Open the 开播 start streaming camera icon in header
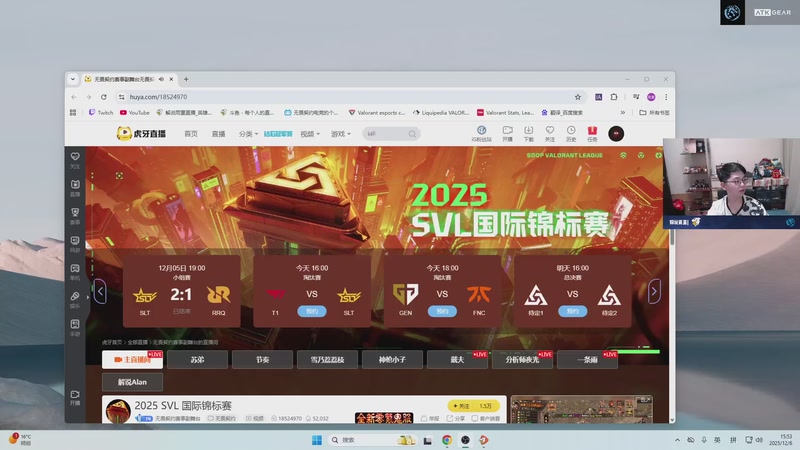 coord(507,133)
